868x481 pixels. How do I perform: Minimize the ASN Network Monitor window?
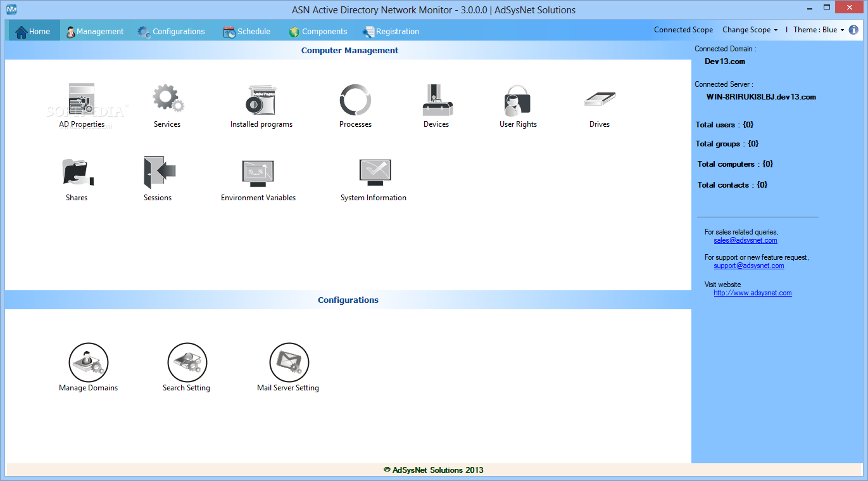[810, 8]
